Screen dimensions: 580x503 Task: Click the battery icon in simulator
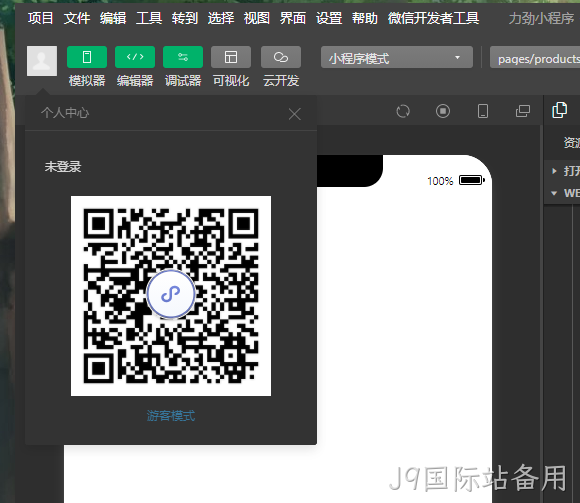coord(472,180)
